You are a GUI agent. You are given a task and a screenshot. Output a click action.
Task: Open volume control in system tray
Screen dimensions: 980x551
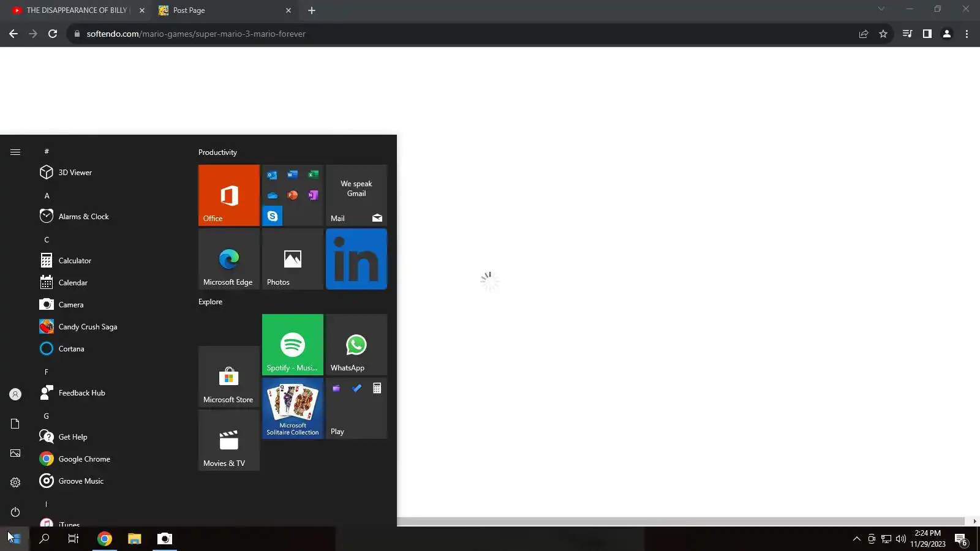(x=901, y=539)
